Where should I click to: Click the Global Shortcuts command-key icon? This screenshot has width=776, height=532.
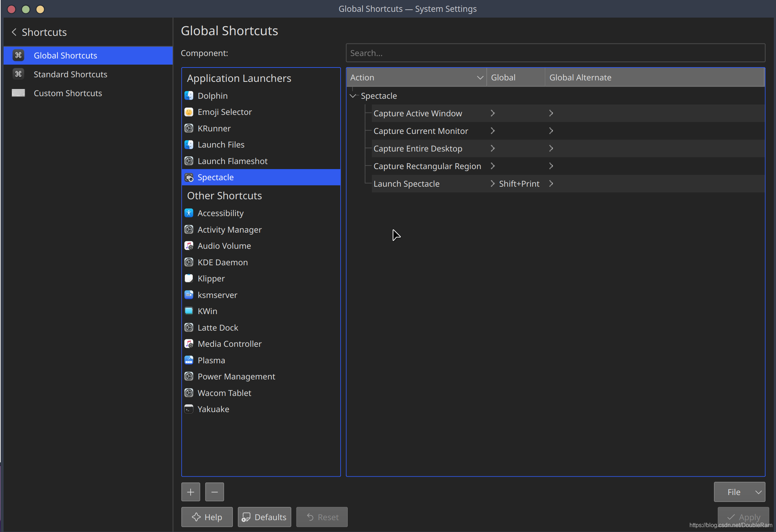[18, 55]
